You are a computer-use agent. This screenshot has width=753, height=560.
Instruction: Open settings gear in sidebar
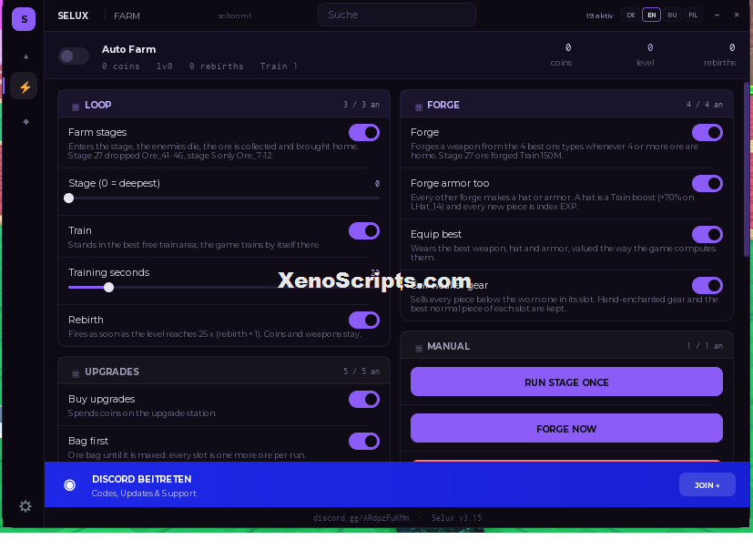(x=25, y=505)
